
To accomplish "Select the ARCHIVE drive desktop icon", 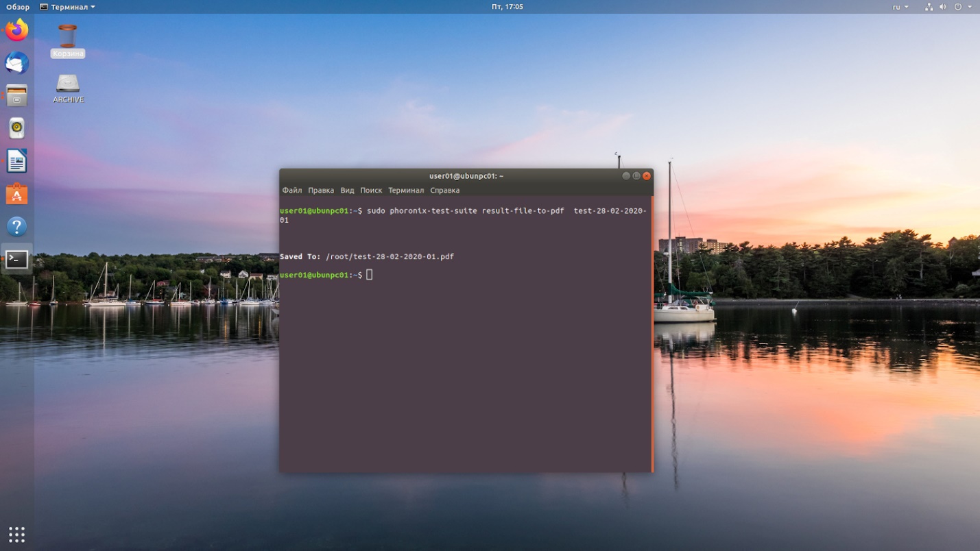I will point(68,89).
